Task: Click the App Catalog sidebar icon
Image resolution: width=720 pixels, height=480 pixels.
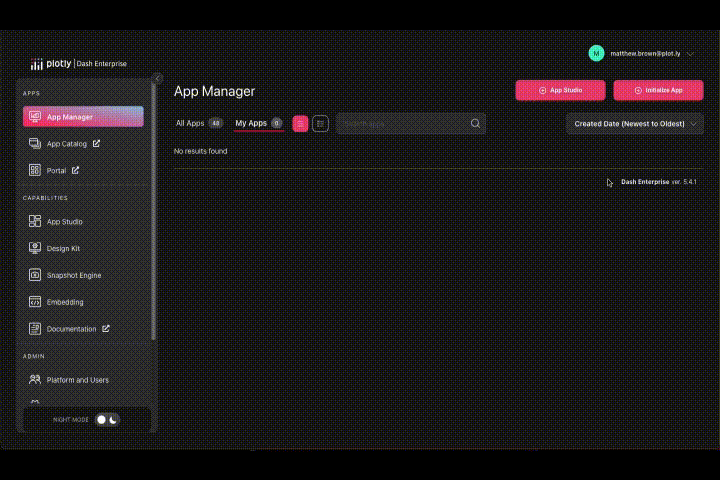Action: pos(35,144)
